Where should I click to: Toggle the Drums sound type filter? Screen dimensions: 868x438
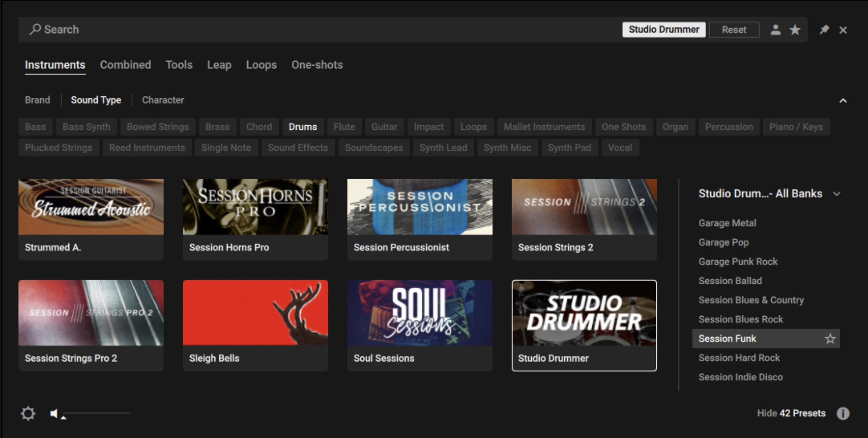click(x=302, y=127)
